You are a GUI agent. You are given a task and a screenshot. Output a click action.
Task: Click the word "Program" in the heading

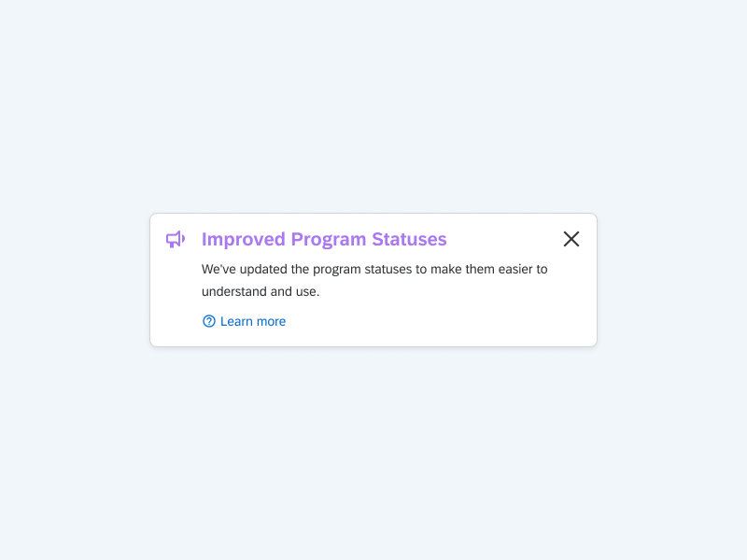329,239
